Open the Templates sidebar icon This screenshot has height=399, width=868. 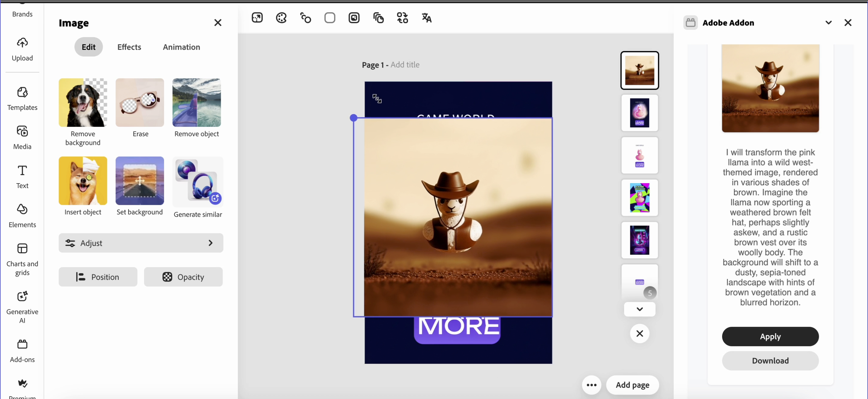(22, 92)
